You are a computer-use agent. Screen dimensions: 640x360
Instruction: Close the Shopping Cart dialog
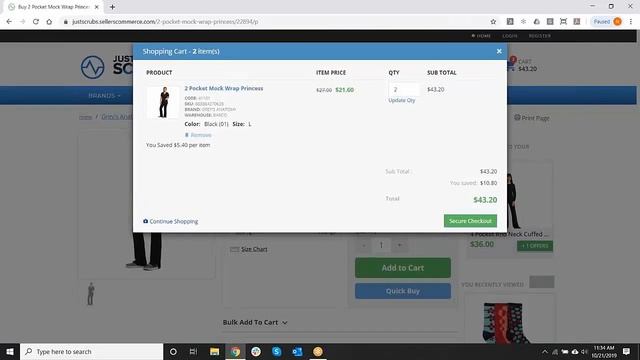499,51
